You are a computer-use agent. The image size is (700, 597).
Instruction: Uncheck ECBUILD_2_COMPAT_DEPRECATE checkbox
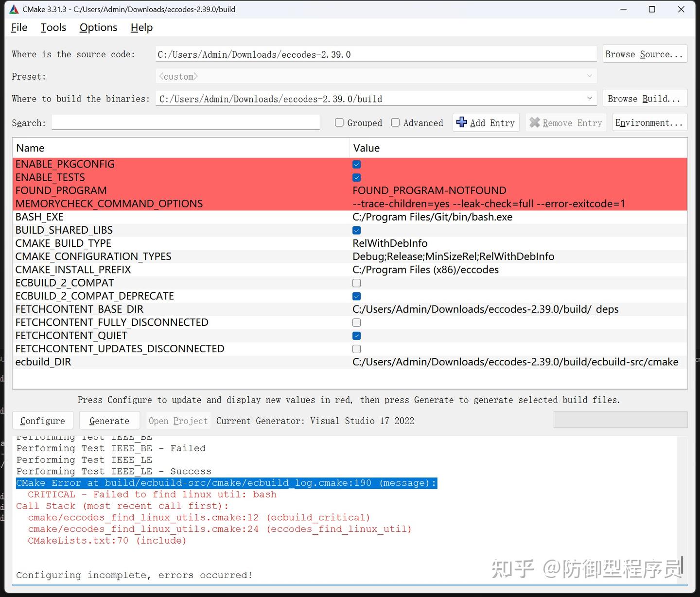tap(357, 296)
